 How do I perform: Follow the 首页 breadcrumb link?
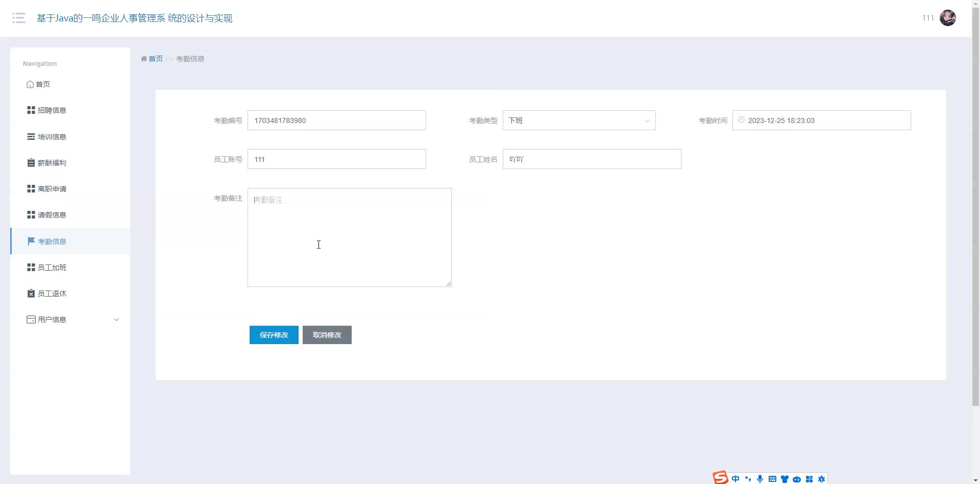(x=156, y=59)
